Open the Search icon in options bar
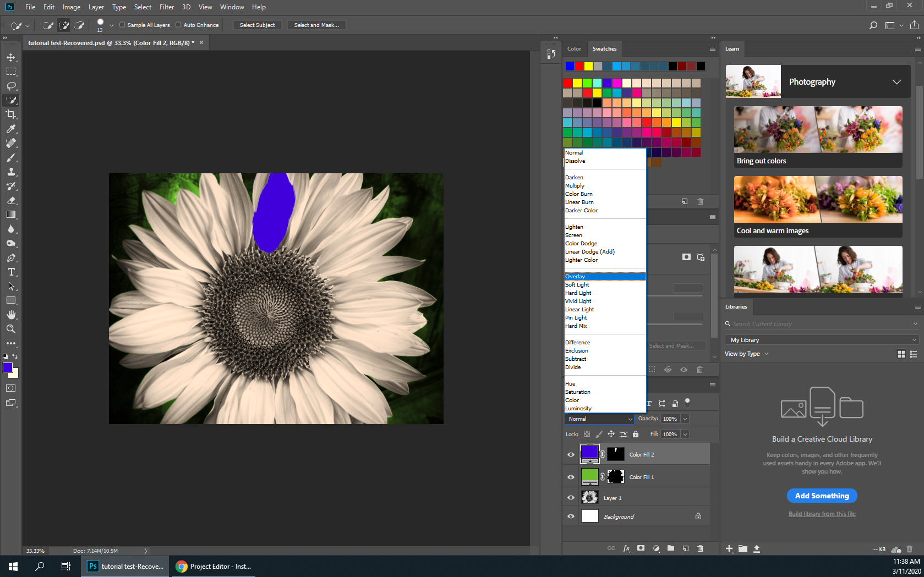The height and width of the screenshot is (577, 924). (873, 25)
